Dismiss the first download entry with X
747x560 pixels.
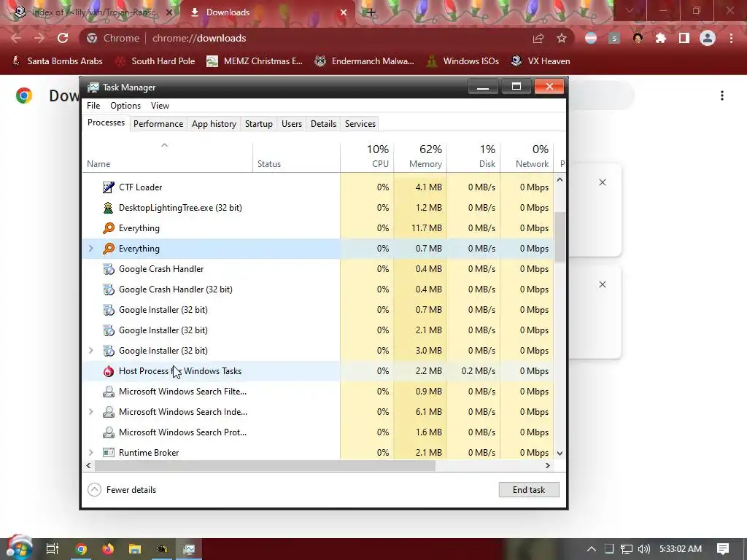pos(603,182)
